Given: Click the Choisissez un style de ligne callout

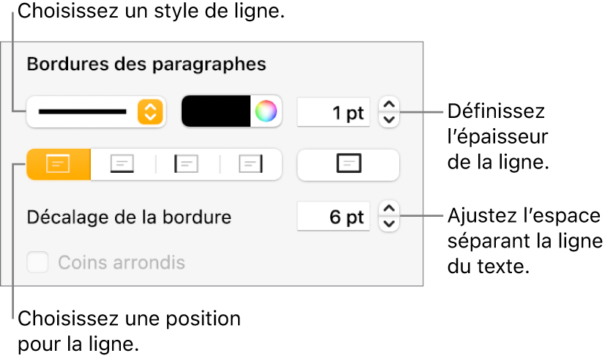Looking at the screenshot, I should [x=152, y=12].
